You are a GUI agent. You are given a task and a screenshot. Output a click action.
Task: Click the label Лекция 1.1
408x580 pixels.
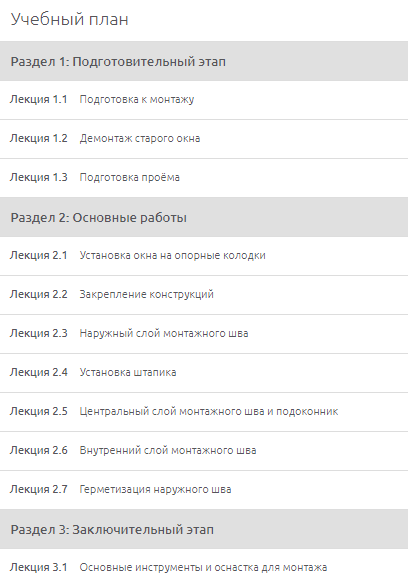(x=38, y=100)
